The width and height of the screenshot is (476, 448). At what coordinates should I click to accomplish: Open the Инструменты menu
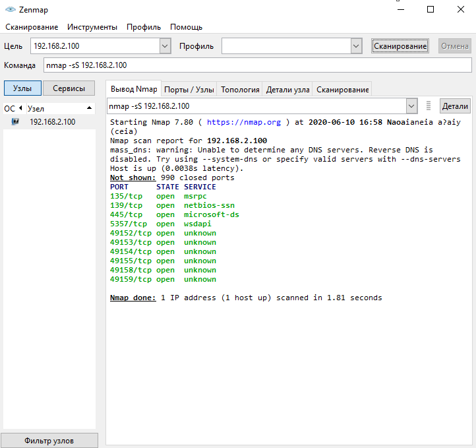(92, 27)
